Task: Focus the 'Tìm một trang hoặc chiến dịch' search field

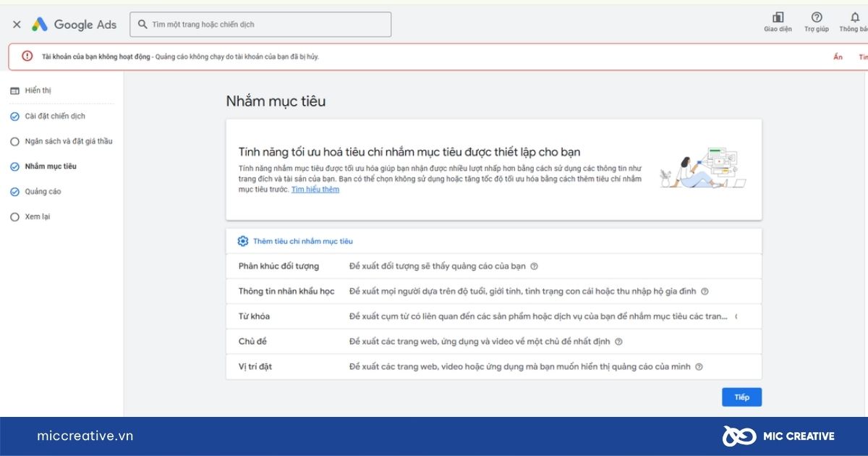Action: pyautogui.click(x=260, y=25)
